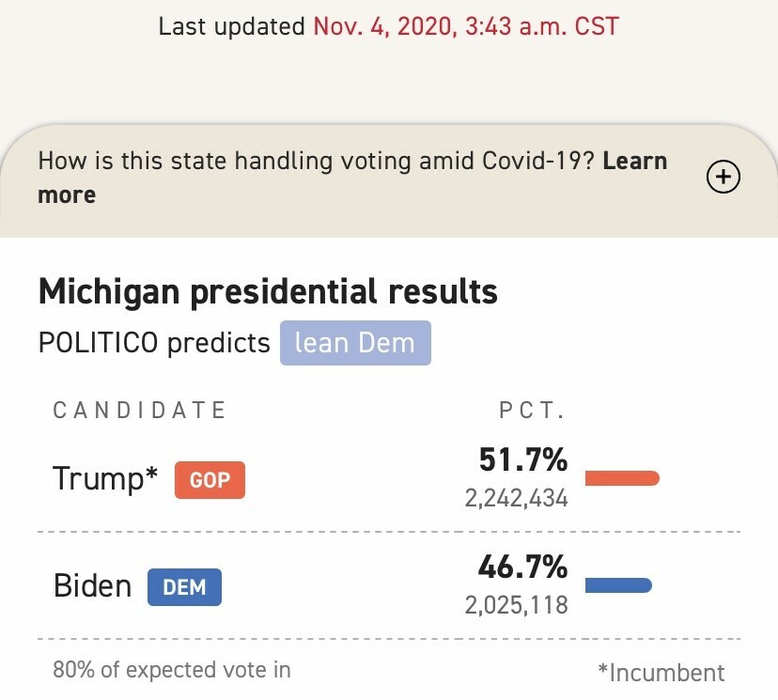
Task: Click the CANDIDATE column header
Action: 140,411
